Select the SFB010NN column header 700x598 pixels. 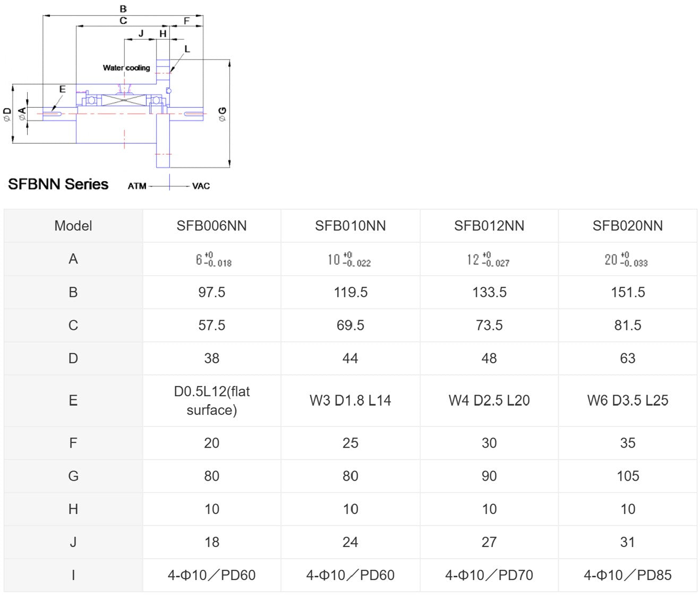tap(351, 226)
